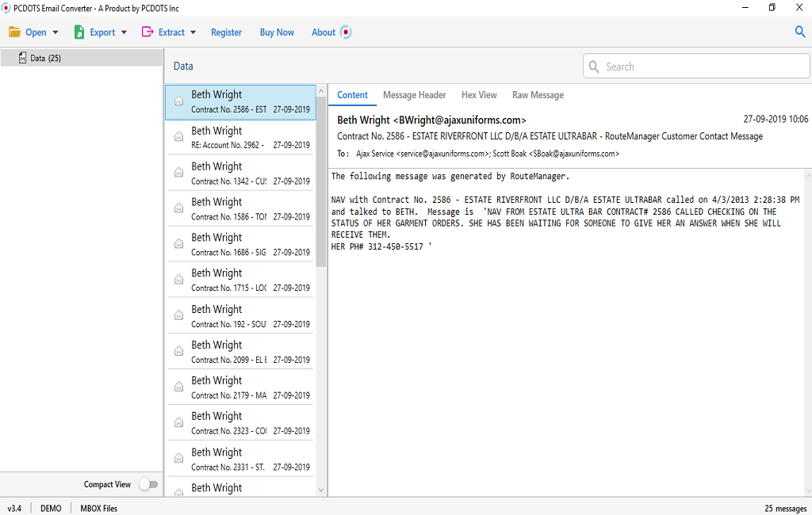Click envelope icon of Contract No. 1586 email
Viewport: 812px width, 515px height.
178,208
